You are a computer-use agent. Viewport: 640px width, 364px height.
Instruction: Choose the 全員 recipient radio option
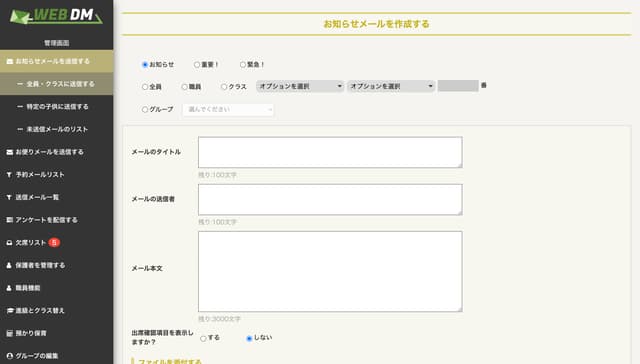click(x=145, y=87)
